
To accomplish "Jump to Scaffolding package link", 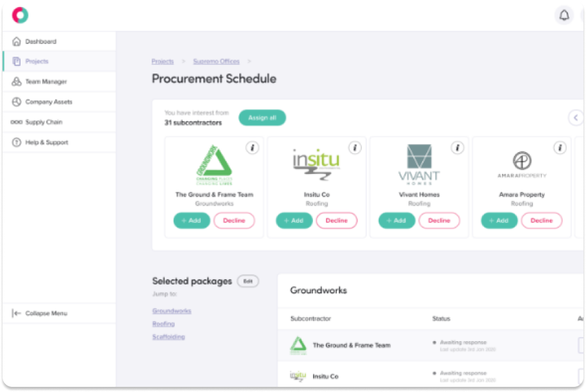I will pos(168,337).
